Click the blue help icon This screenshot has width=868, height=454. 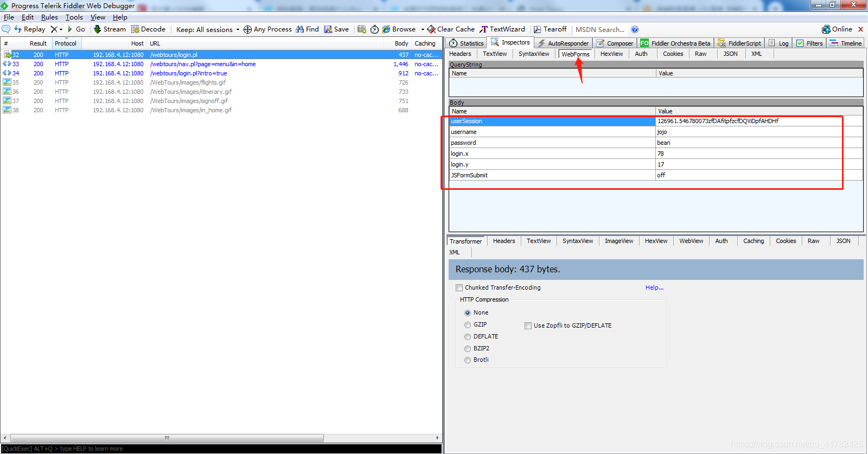click(635, 29)
